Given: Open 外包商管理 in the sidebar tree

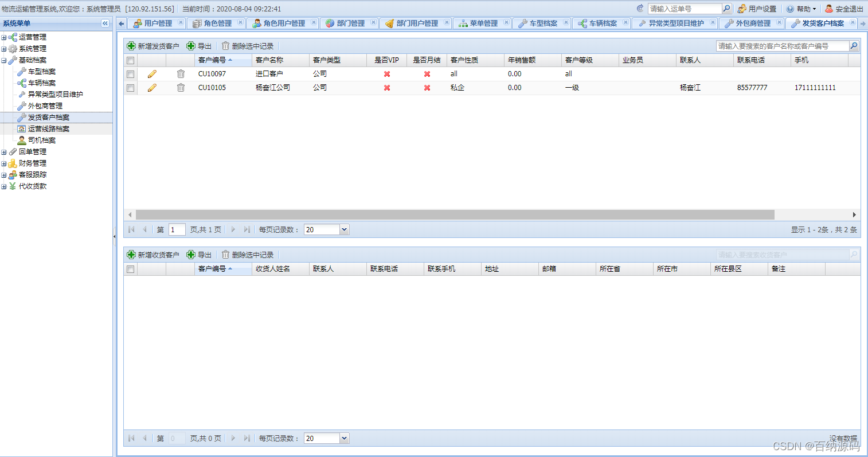Looking at the screenshot, I should point(45,106).
